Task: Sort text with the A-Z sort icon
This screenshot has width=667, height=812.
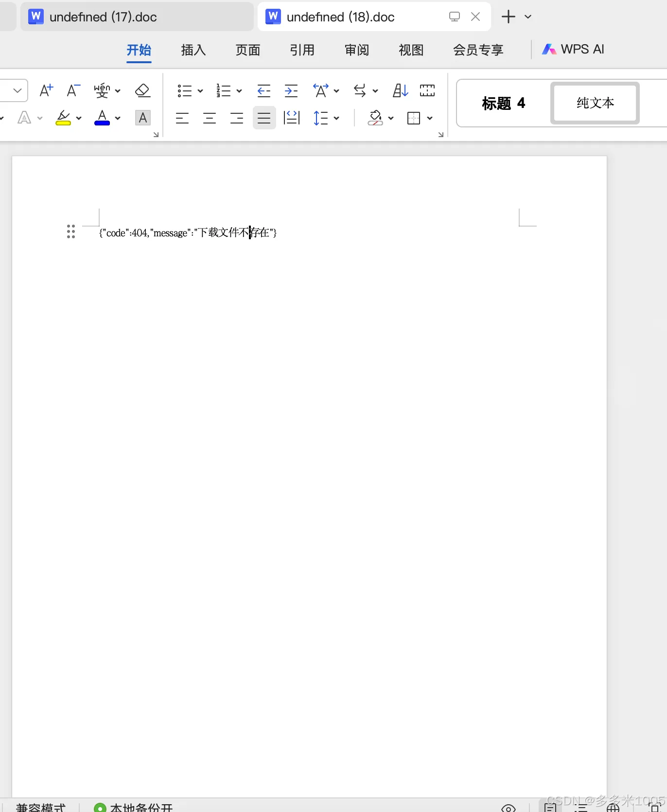Action: pos(400,90)
